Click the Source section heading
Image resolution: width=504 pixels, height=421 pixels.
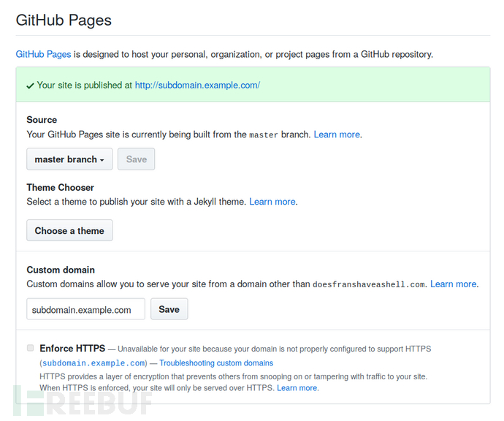tap(42, 120)
